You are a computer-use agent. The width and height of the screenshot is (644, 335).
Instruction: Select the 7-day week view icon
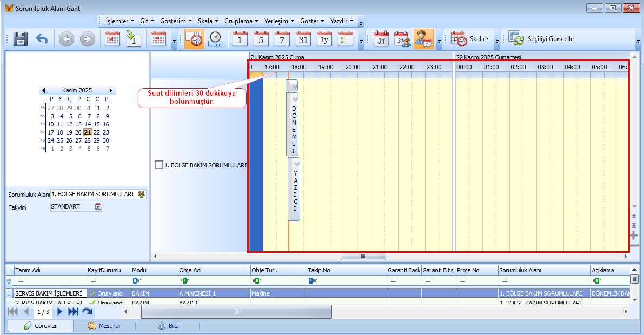(x=282, y=39)
